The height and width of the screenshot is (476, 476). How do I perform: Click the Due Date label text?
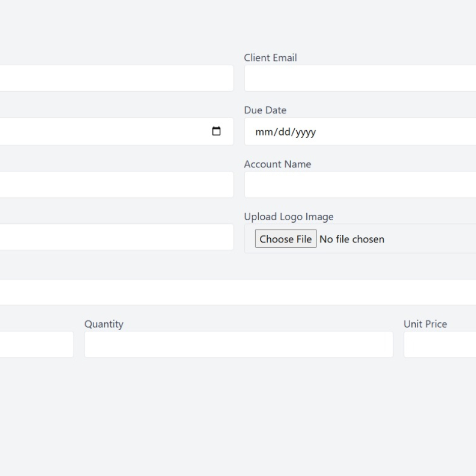[265, 110]
